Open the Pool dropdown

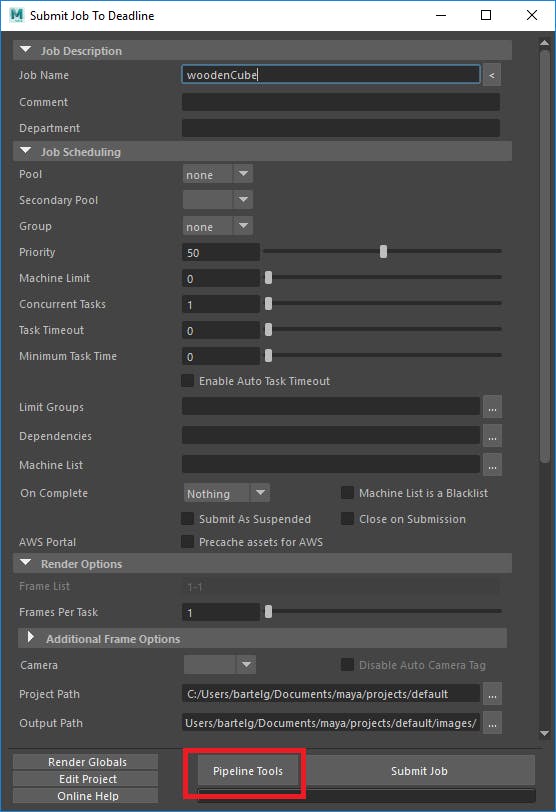tap(217, 174)
